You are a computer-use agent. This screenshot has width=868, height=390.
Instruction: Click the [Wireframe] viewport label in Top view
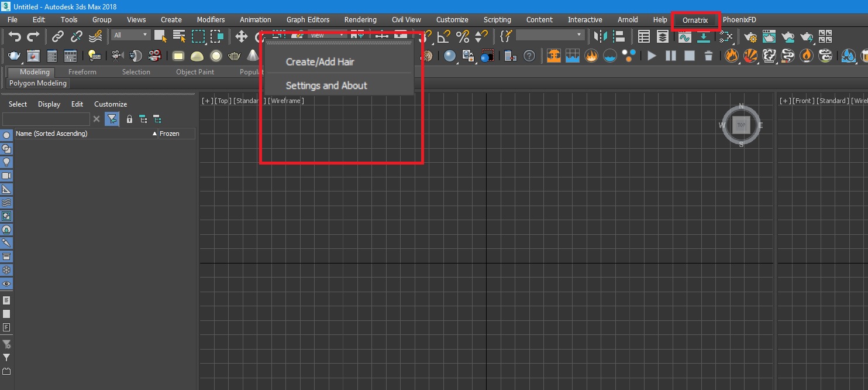[x=286, y=101]
